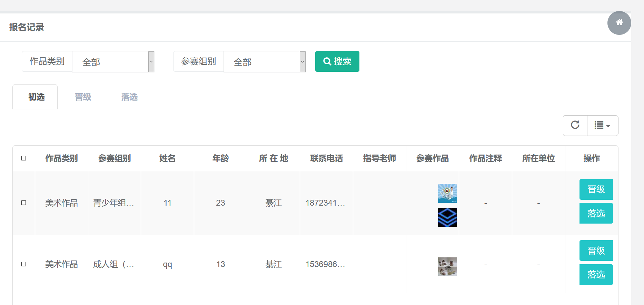644x305 pixels.
Task: Click the refresh table icon
Action: tap(575, 125)
